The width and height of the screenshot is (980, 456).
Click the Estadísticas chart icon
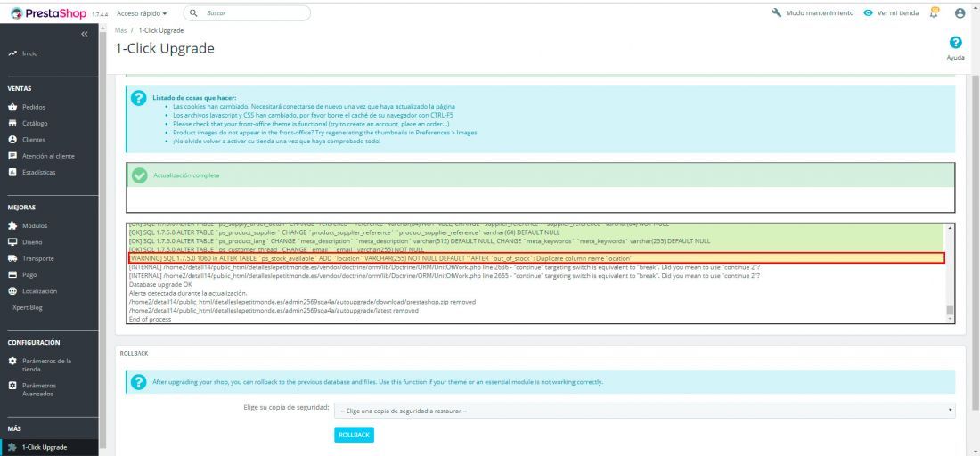(12, 173)
